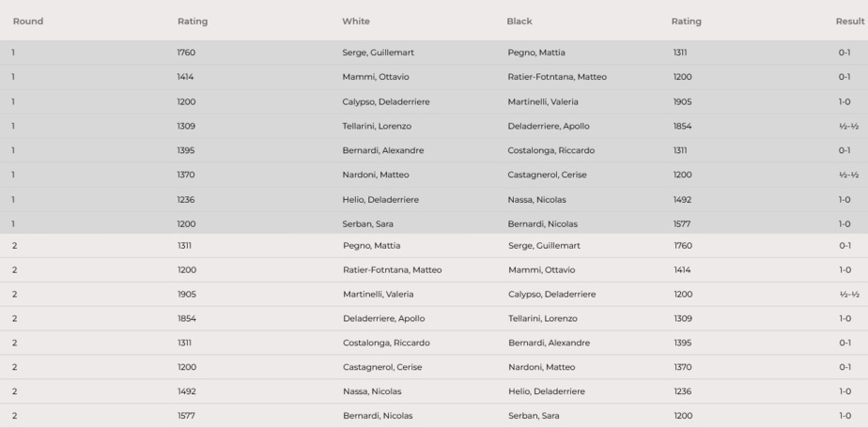Sort by the White column header
Viewport: 868px width, 428px height.
pos(356,21)
